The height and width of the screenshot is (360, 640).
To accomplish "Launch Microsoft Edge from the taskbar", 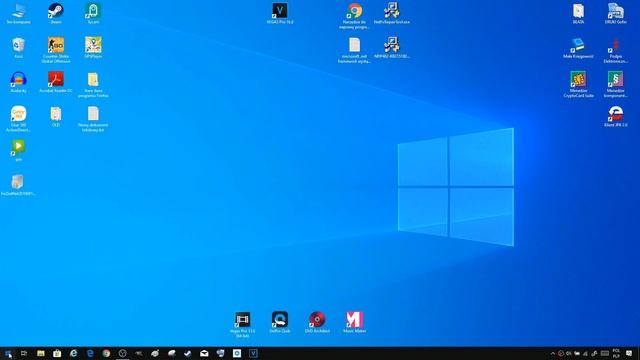I will [90, 353].
